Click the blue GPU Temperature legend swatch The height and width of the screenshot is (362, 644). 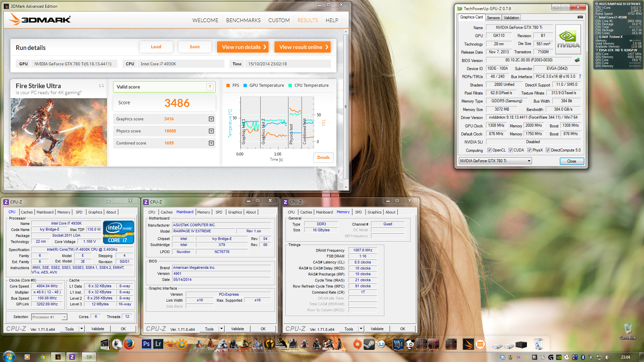click(x=245, y=85)
